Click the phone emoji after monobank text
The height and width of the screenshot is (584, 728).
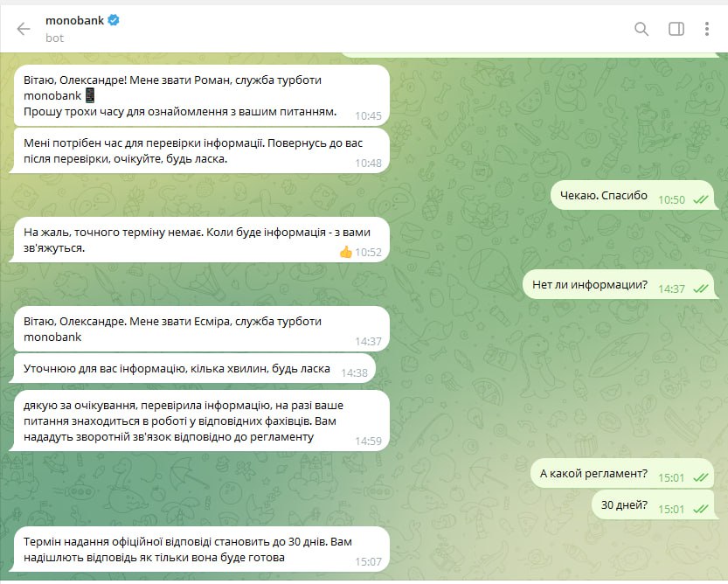point(90,95)
